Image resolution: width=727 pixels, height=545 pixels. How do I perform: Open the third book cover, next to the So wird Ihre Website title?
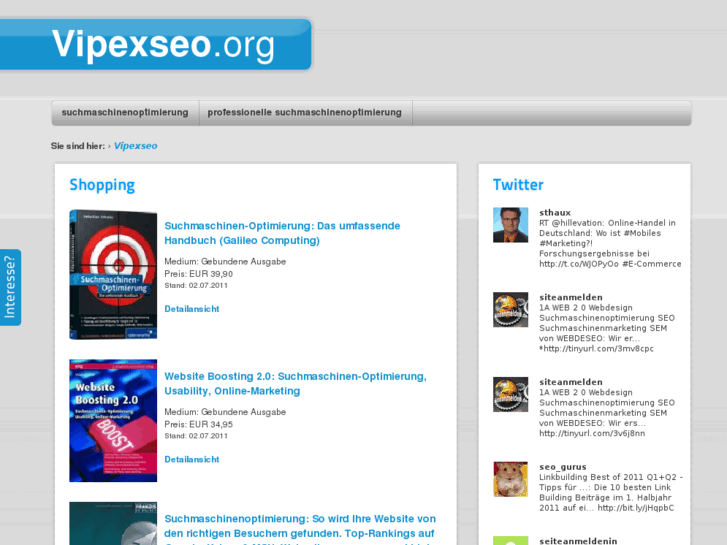[x=113, y=523]
